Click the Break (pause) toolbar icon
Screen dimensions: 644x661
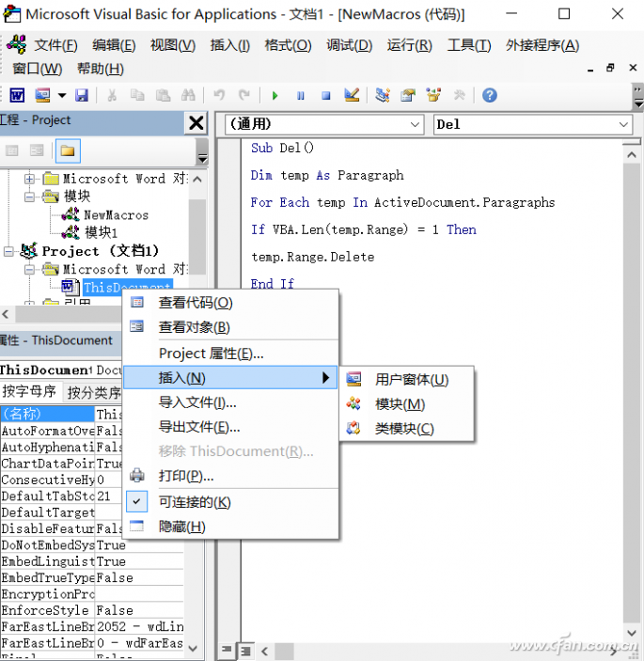coord(300,95)
